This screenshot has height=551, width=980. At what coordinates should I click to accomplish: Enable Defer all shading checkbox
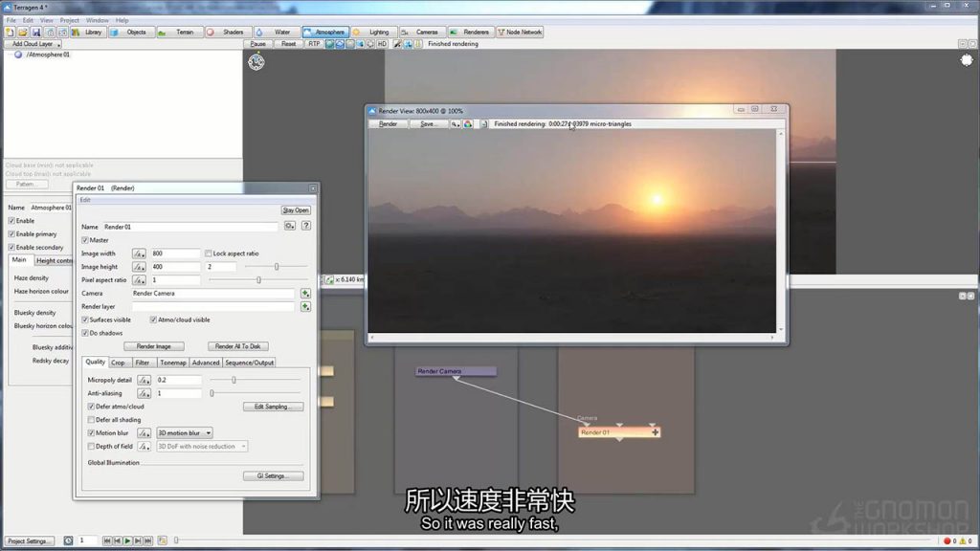point(91,420)
